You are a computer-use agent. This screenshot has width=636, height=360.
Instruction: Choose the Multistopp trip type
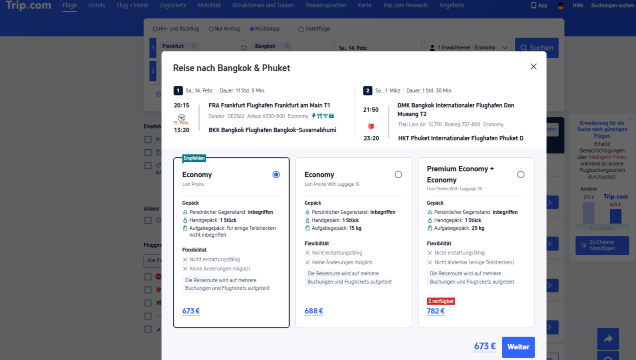tap(264, 29)
